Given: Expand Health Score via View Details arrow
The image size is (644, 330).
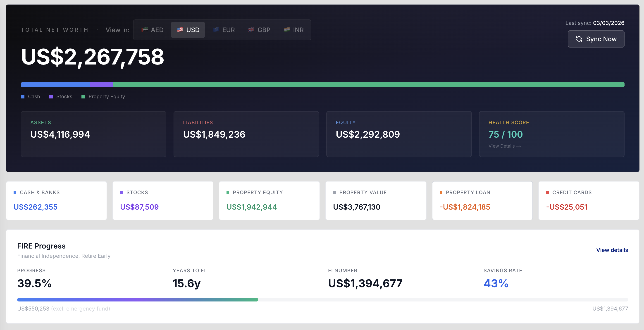Looking at the screenshot, I should (x=505, y=146).
